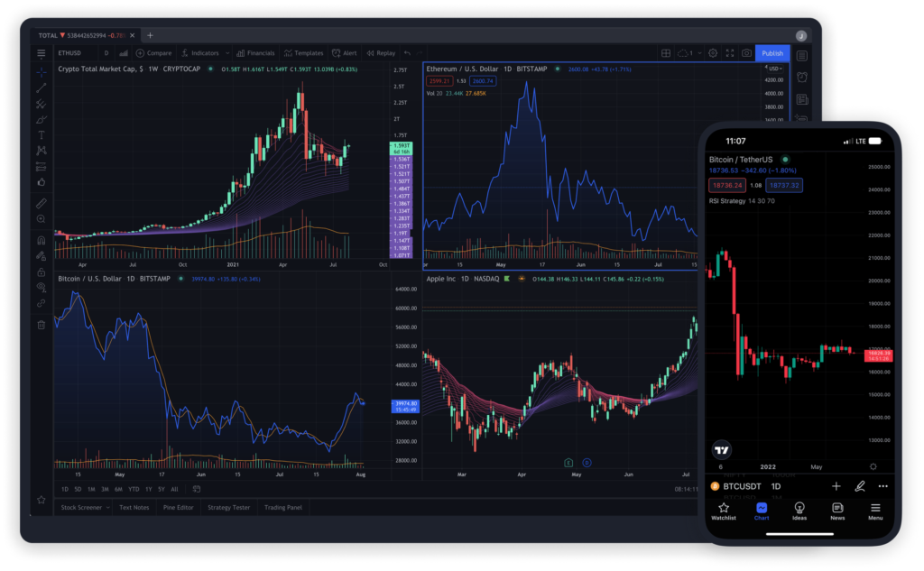Click the Compare button
Viewport: 924px width, 571px height.
pyautogui.click(x=159, y=53)
